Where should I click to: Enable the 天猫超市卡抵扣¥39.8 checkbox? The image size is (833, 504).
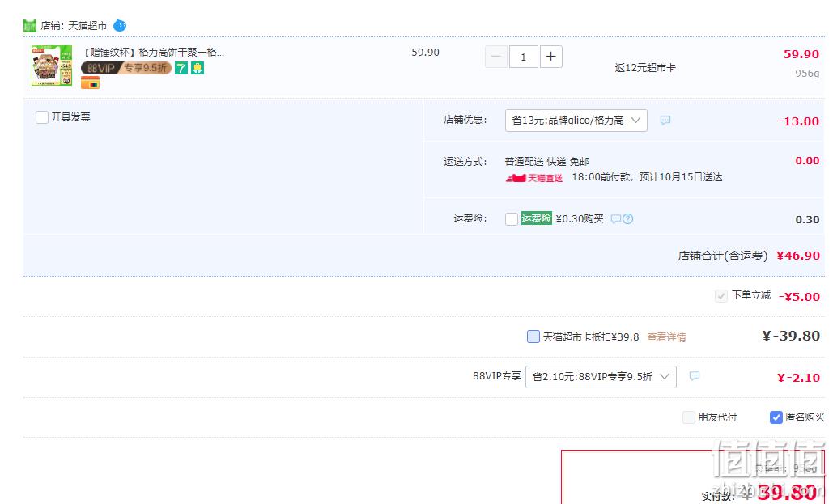533,337
